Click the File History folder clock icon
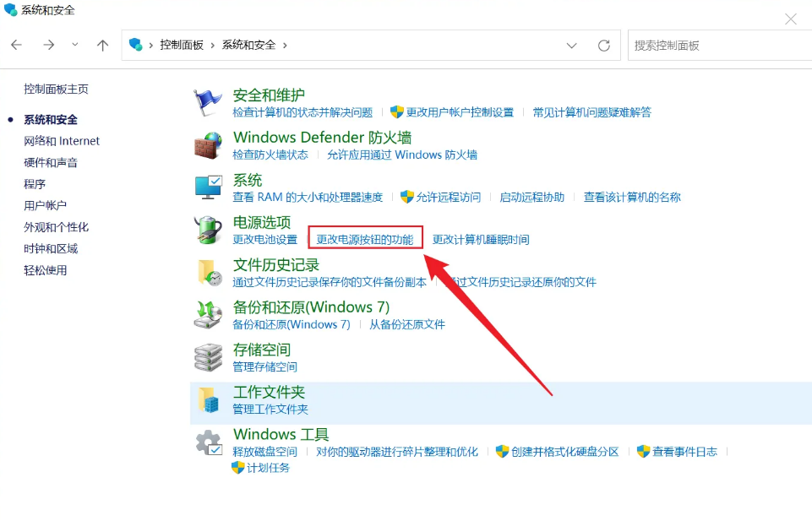Image resolution: width=812 pixels, height=521 pixels. [210, 273]
